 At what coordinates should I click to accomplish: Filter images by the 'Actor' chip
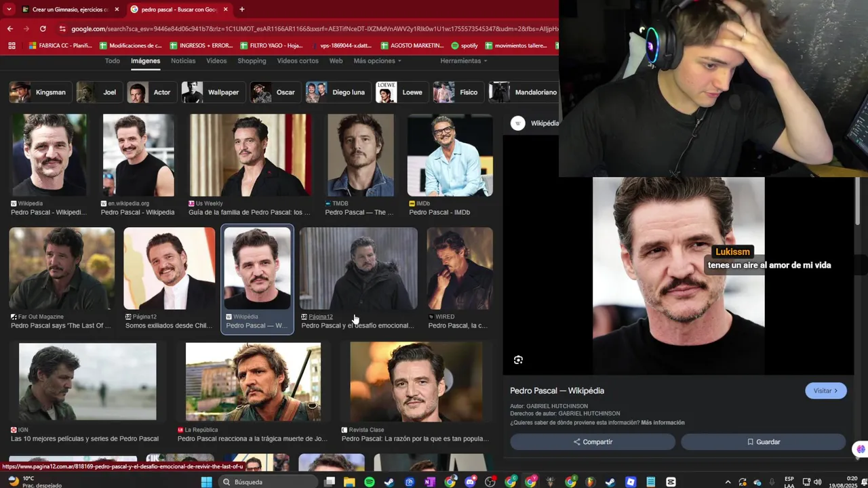(151, 92)
